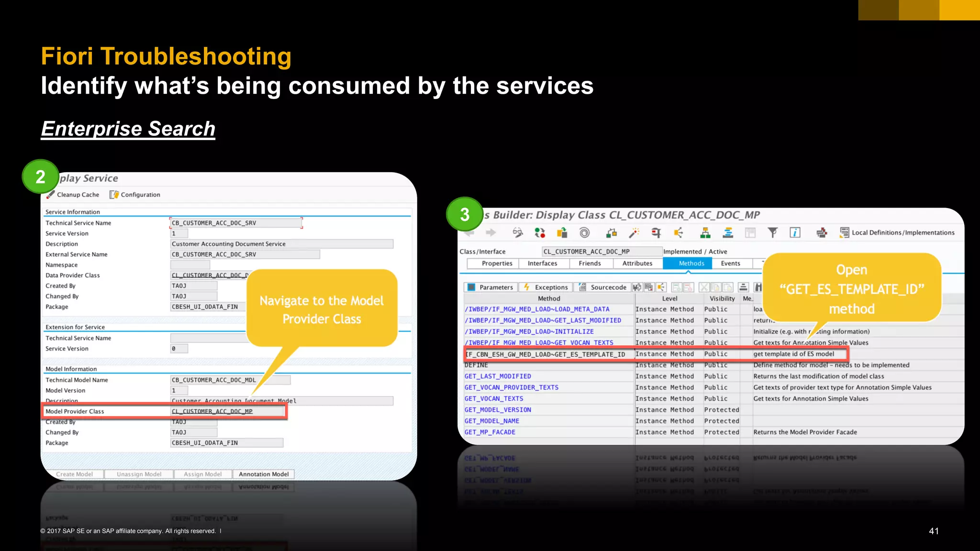Image resolution: width=980 pixels, height=551 pixels.
Task: Click the Cut scissors icon in methods toolbar
Action: click(x=704, y=287)
